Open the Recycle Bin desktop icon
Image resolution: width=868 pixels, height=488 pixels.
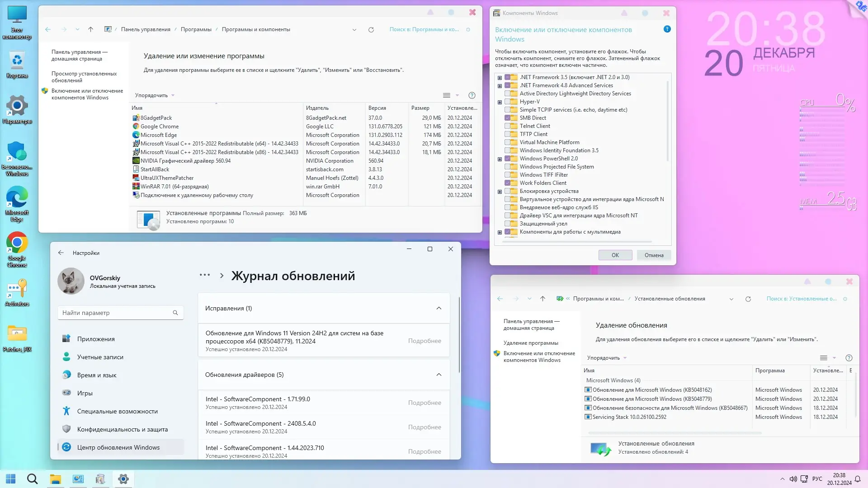point(17,61)
